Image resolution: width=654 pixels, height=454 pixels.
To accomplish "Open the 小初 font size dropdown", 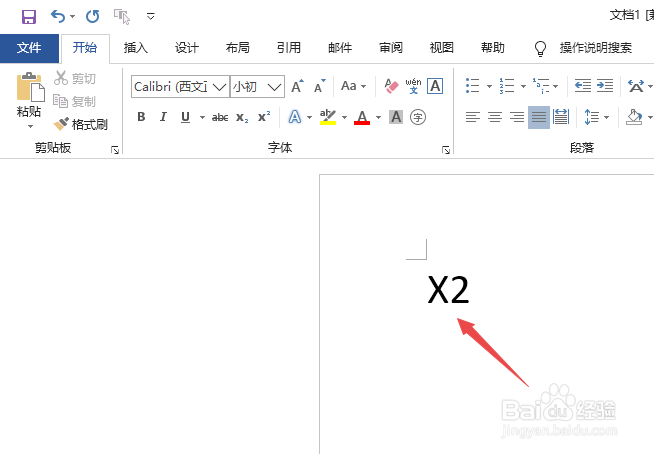I will tap(274, 87).
